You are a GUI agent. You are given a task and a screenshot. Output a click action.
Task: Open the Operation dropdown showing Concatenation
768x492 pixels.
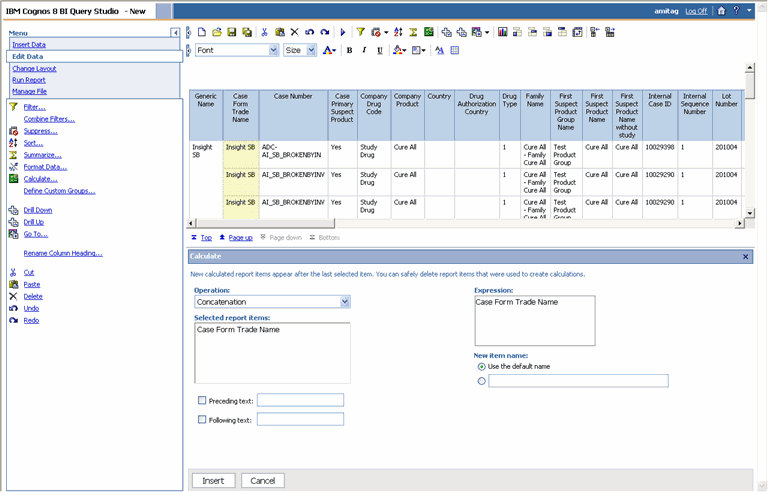click(x=345, y=301)
